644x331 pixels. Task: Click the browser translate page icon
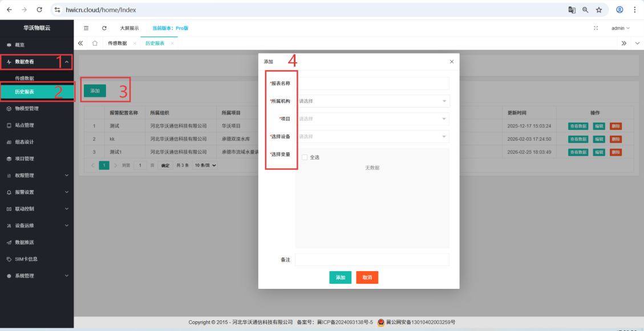click(572, 10)
